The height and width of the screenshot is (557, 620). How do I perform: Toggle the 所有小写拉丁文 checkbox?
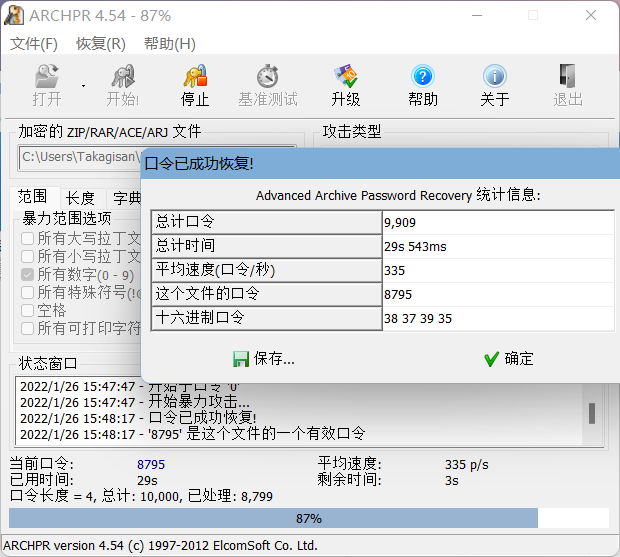[27, 256]
